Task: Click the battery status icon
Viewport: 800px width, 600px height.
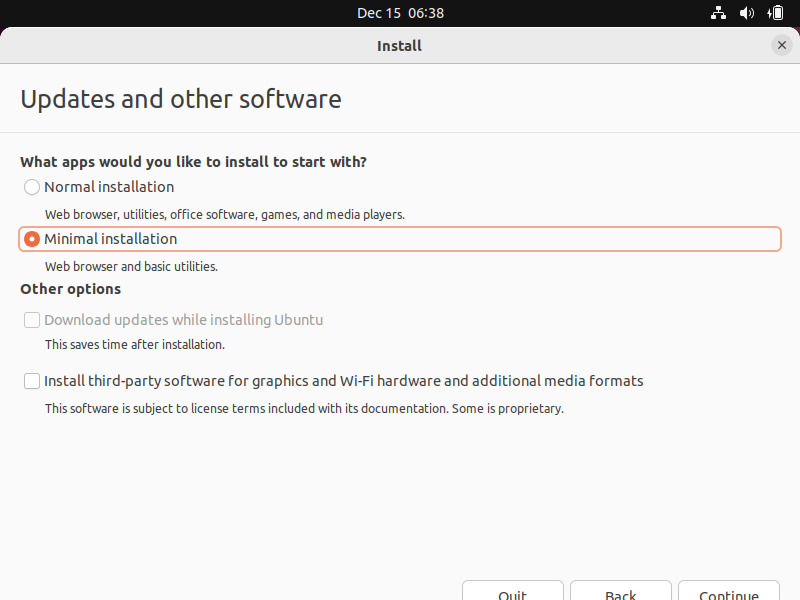Action: click(x=775, y=13)
